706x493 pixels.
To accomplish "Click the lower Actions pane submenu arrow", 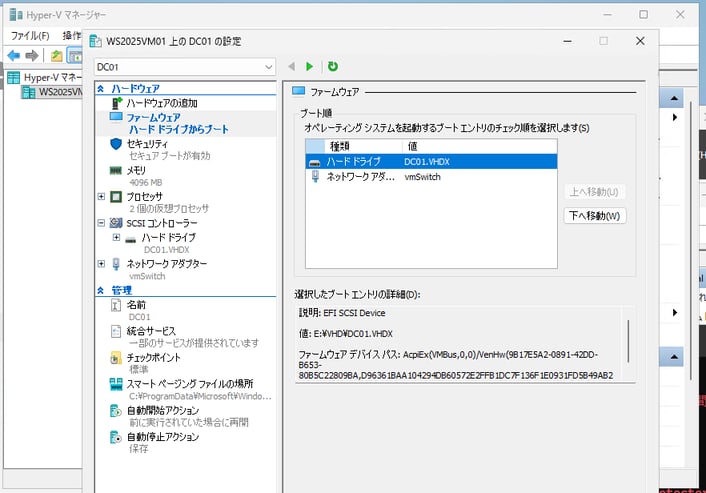I will click(674, 312).
